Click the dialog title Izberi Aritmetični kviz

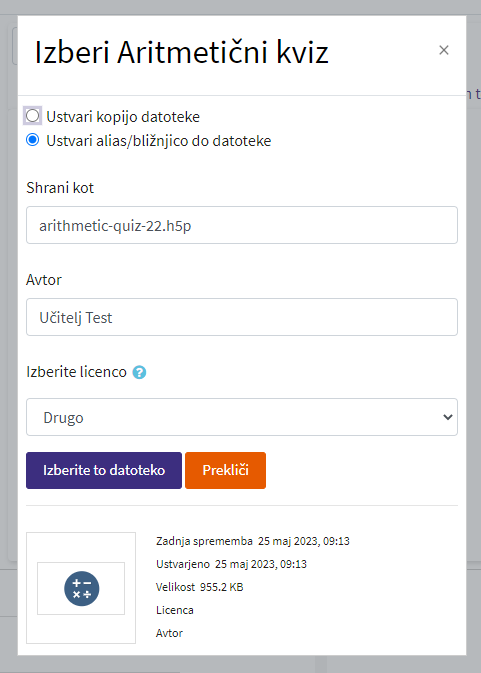click(182, 52)
